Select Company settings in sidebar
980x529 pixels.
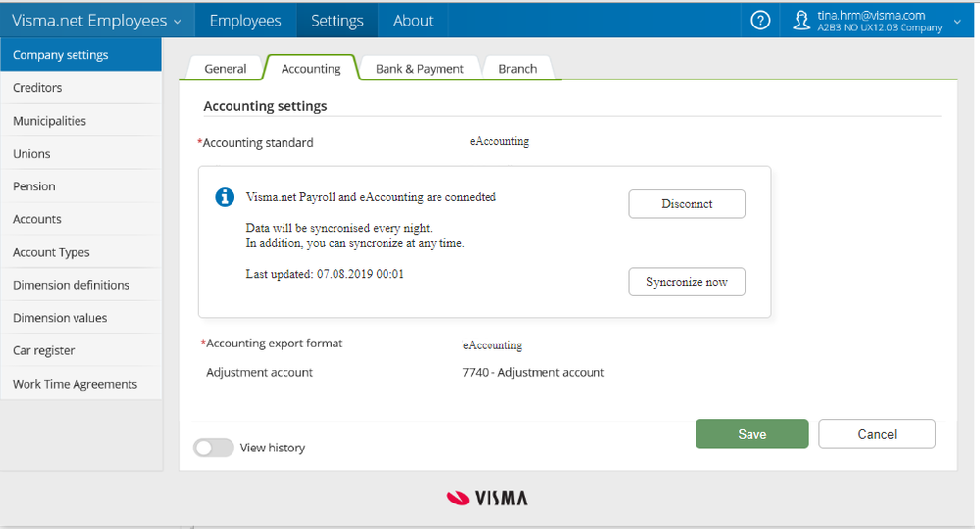[80, 54]
